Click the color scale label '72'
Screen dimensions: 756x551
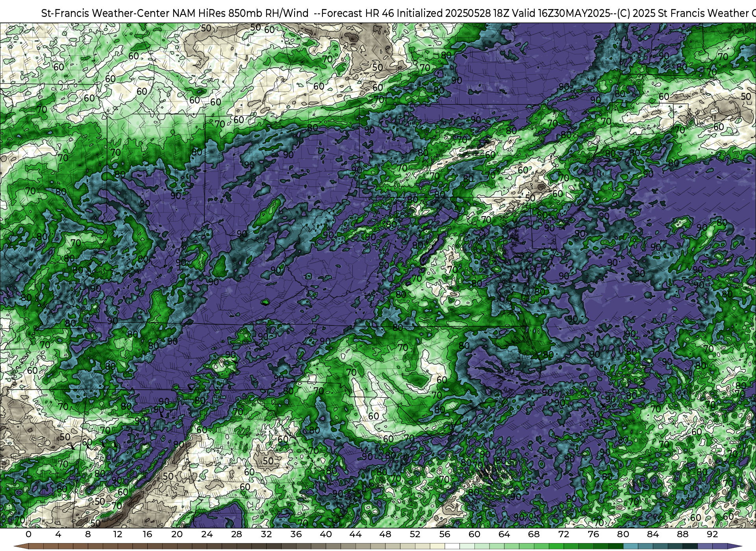click(x=563, y=534)
